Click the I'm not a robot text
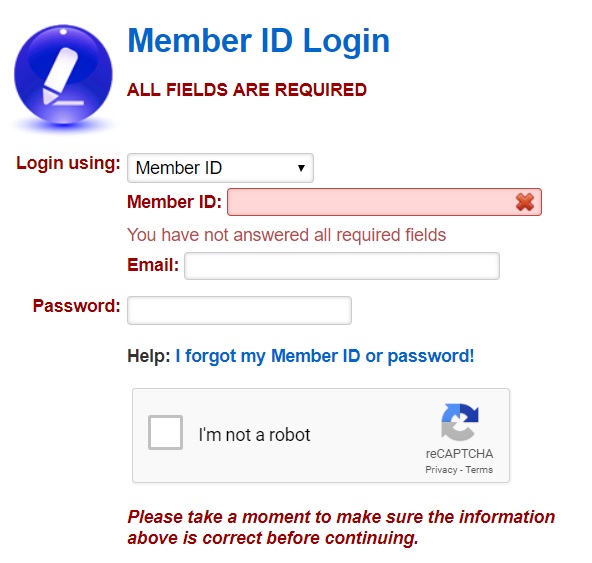 [x=254, y=435]
